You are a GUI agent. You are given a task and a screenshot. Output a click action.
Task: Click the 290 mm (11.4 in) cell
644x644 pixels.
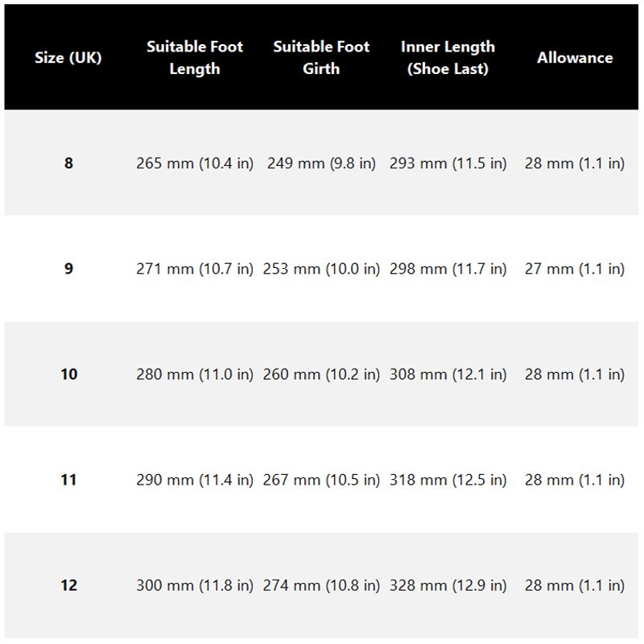[x=195, y=480]
